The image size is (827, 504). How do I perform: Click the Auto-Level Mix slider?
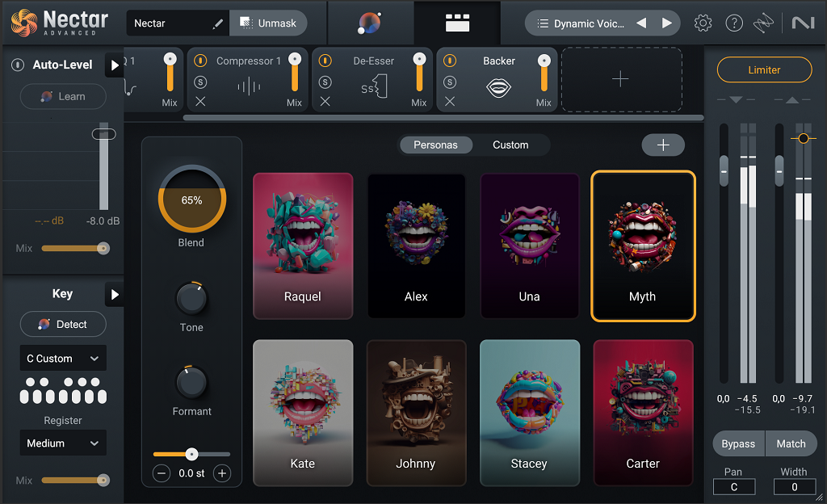(x=75, y=248)
